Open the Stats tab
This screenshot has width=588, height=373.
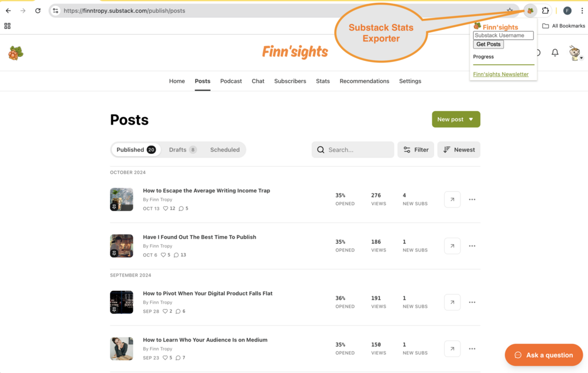[323, 81]
